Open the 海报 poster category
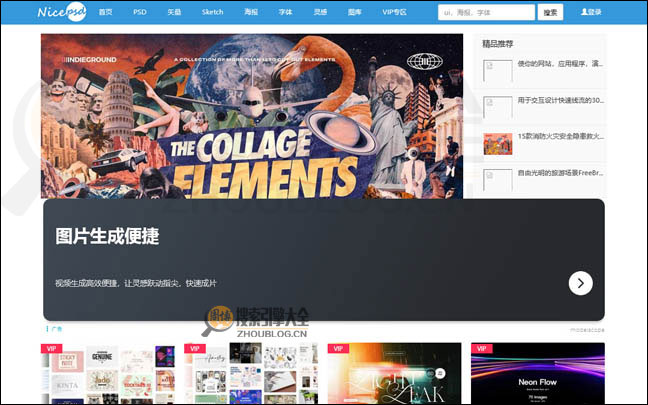Image resolution: width=648 pixels, height=405 pixels. 250,12
